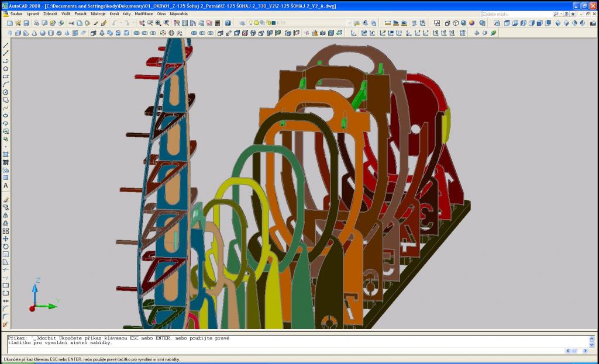Click the Save drawing icon
599x364 pixels.
pos(26,23)
